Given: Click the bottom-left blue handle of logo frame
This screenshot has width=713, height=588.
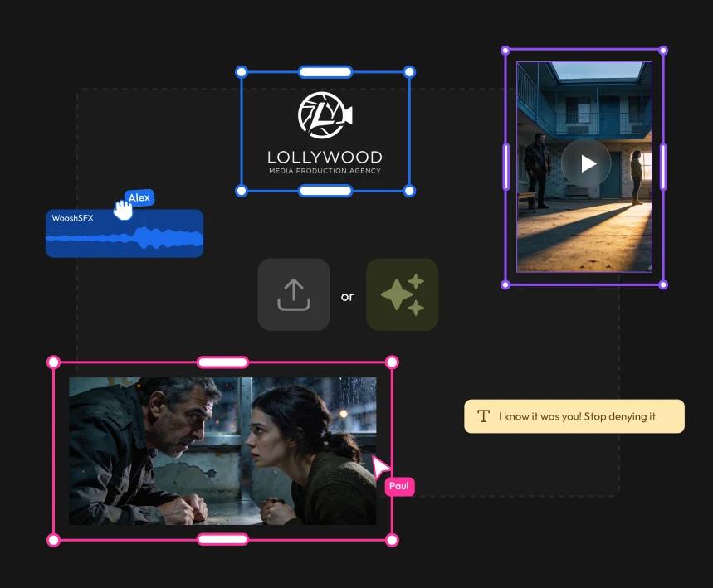Looking at the screenshot, I should tap(242, 191).
